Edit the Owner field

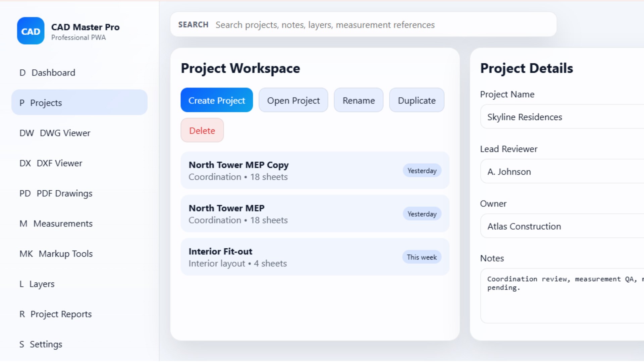click(x=562, y=226)
